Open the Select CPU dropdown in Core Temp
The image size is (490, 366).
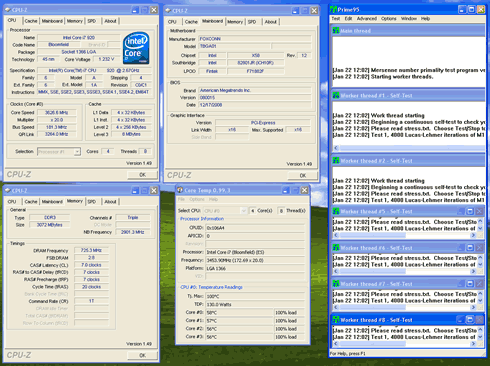tap(243, 211)
